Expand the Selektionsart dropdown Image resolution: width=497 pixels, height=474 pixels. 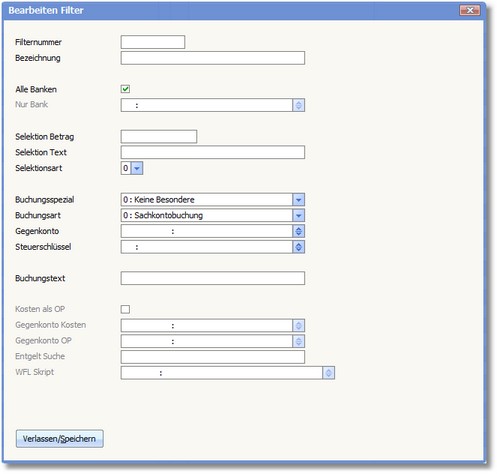pyautogui.click(x=137, y=168)
